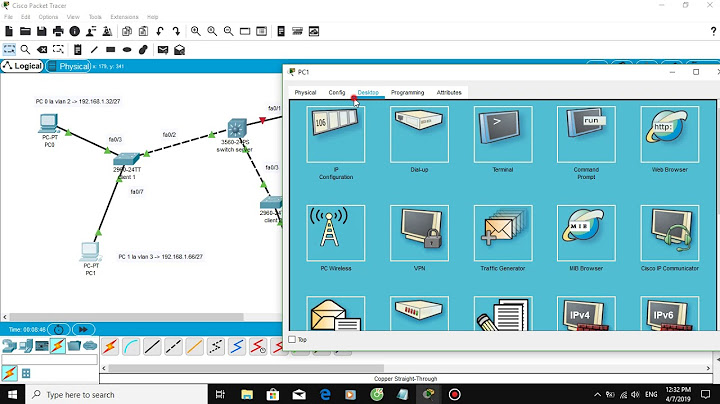This screenshot has width=720, height=404.
Task: Select the Place Note tool
Action: click(78, 50)
